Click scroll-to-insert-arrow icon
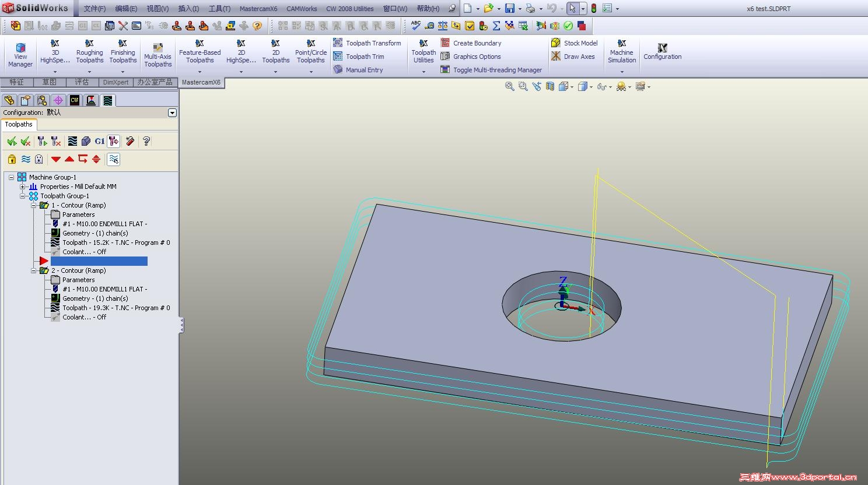Image resolution: width=868 pixels, height=485 pixels. coord(96,159)
